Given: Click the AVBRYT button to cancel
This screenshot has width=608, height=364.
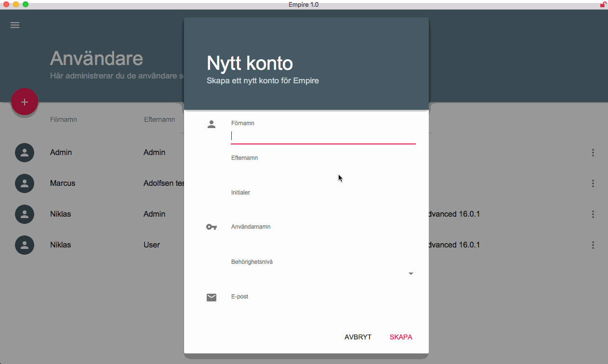Looking at the screenshot, I should (x=358, y=337).
